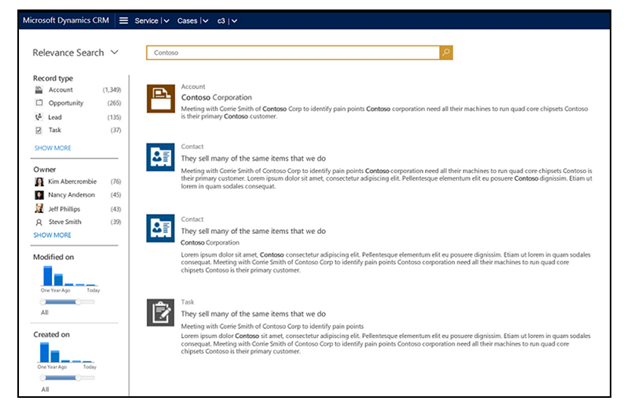Viewport: 624px width, 416px height.
Task: Open the hamburger navigation menu
Action: (124, 20)
